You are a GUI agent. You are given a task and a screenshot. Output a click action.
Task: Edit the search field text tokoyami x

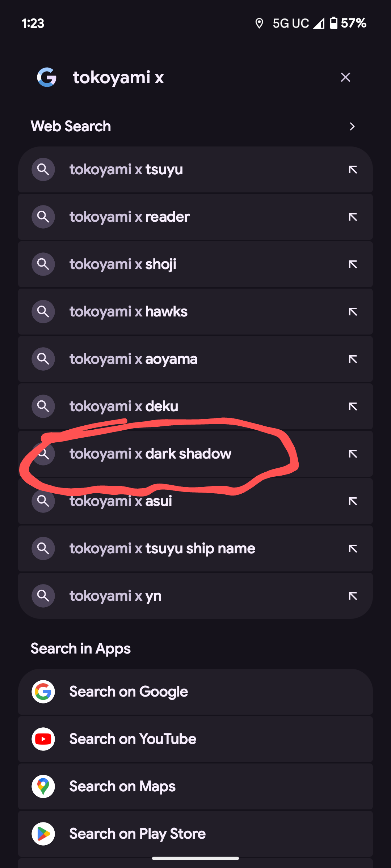118,77
